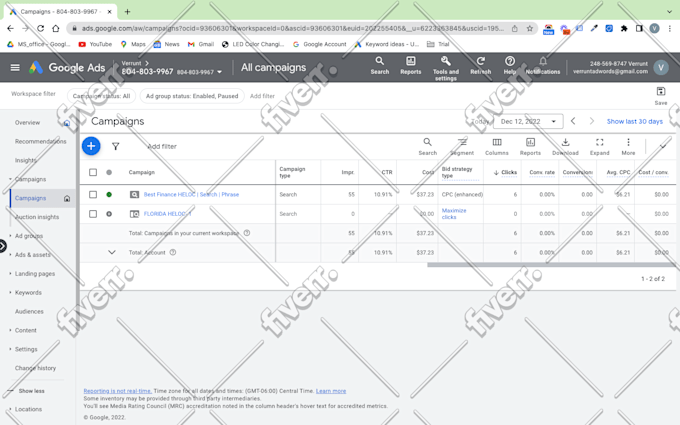Open the date range Dec 12, 2022 dropdown
680x425 pixels.
point(528,121)
